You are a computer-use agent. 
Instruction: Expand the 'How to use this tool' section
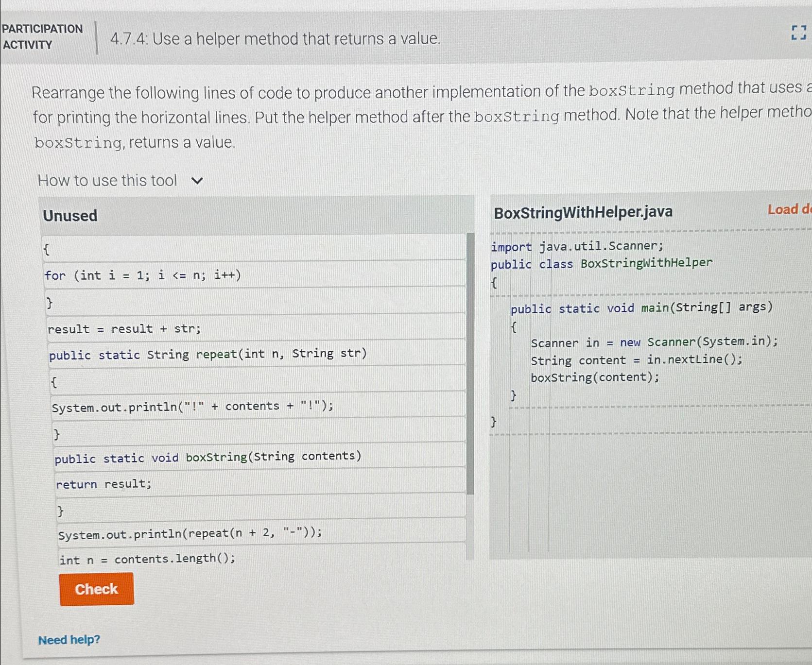[x=121, y=181]
